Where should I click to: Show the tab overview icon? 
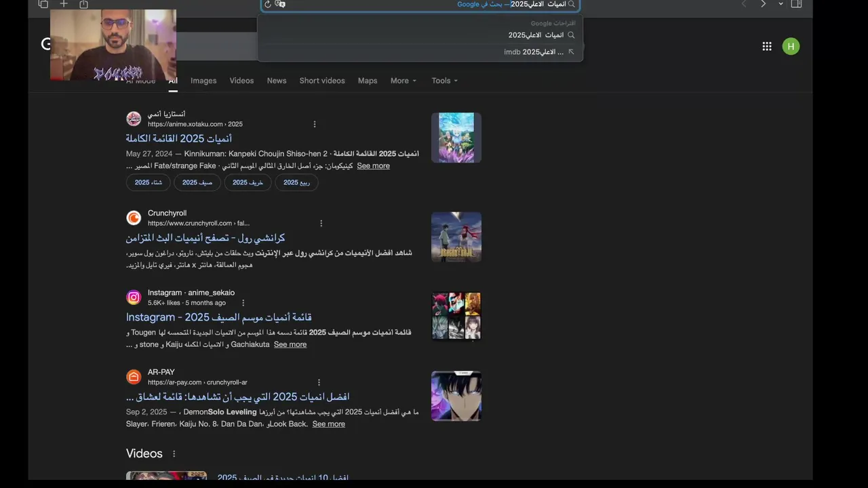(x=43, y=4)
